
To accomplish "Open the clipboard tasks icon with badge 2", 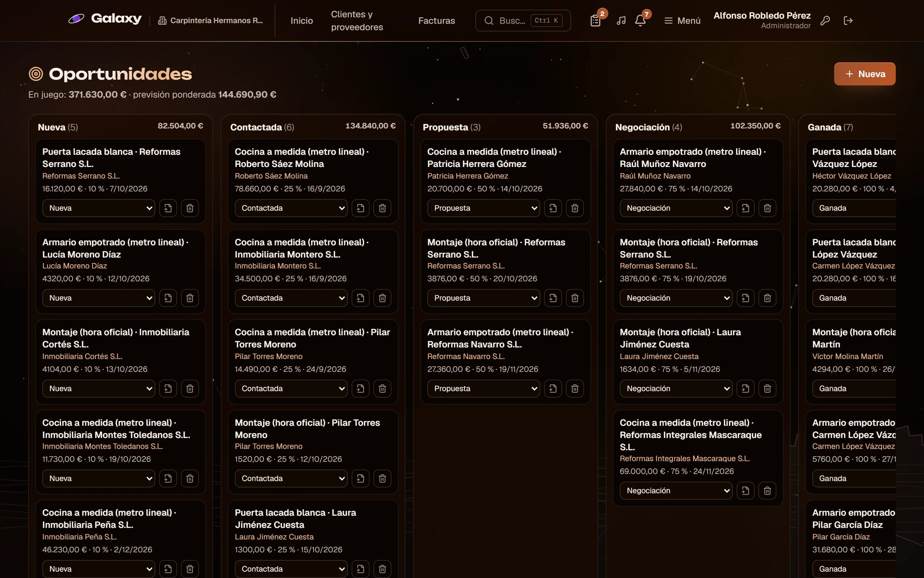I will point(595,21).
